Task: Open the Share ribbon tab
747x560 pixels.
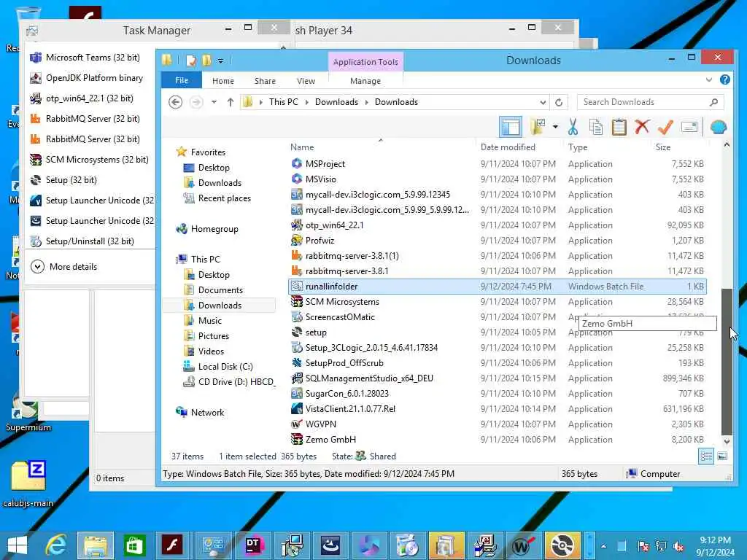Action: pos(265,81)
